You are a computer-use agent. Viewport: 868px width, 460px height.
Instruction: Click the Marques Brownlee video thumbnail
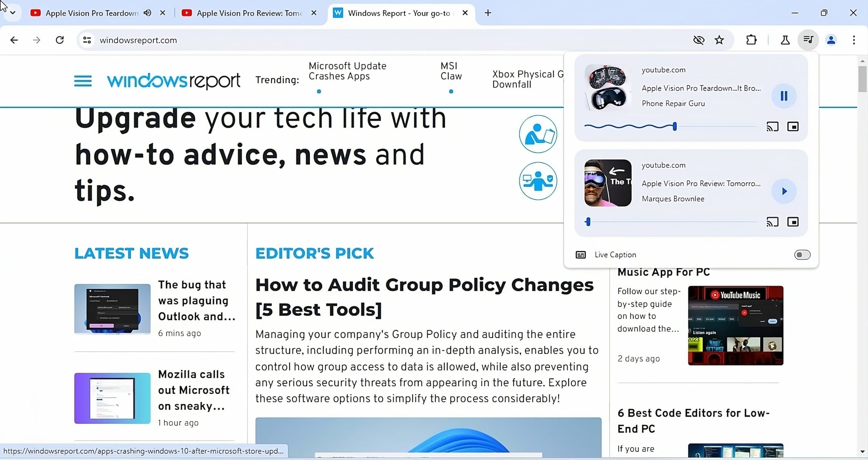[608, 183]
